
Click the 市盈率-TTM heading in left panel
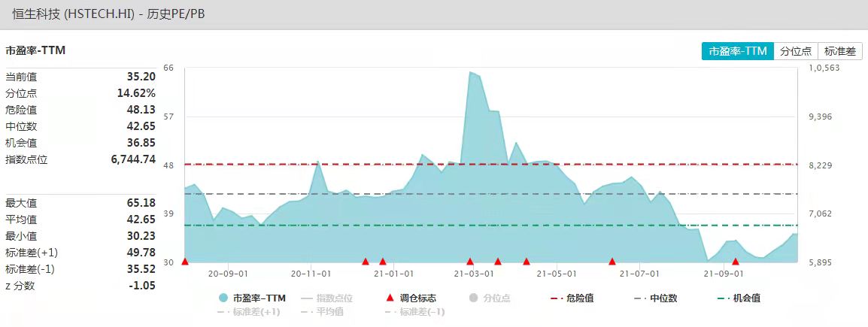click(x=35, y=51)
